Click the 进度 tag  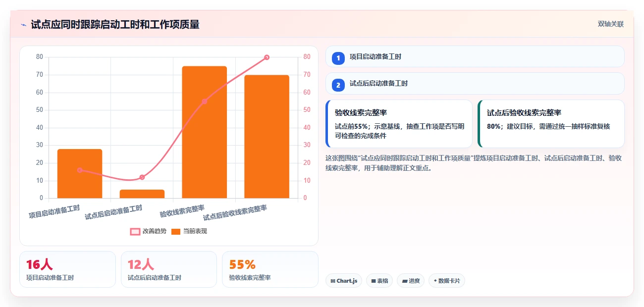coord(411,281)
